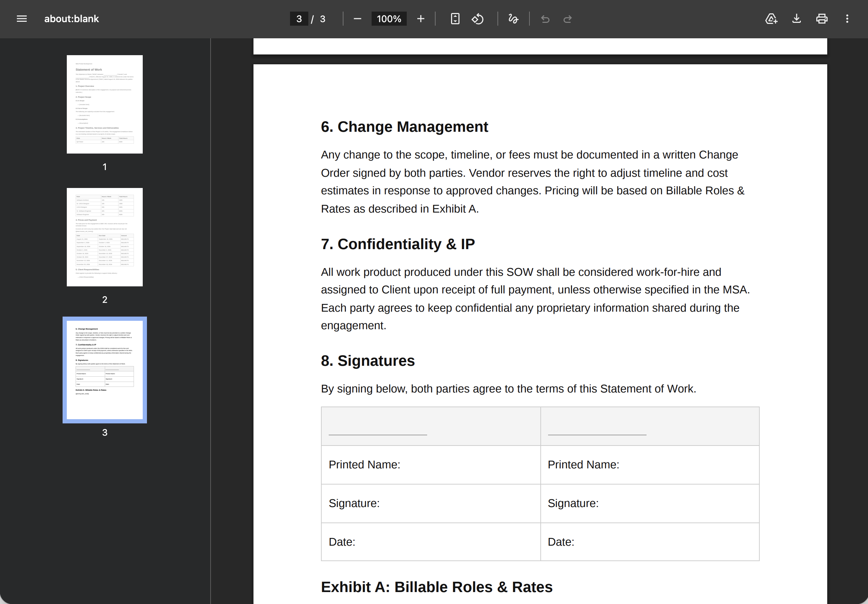868x604 pixels.
Task: Click the about:blank document title
Action: click(71, 19)
